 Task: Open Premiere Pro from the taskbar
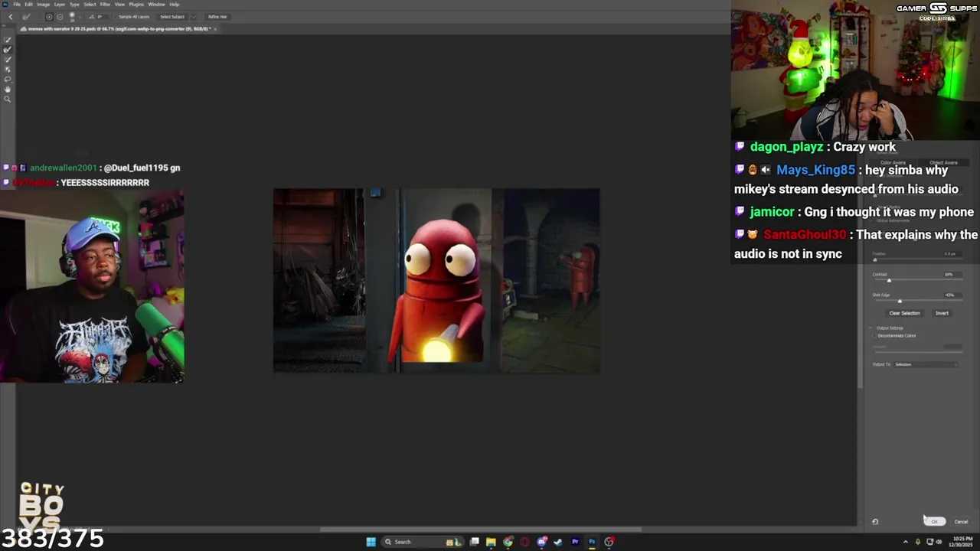[575, 542]
